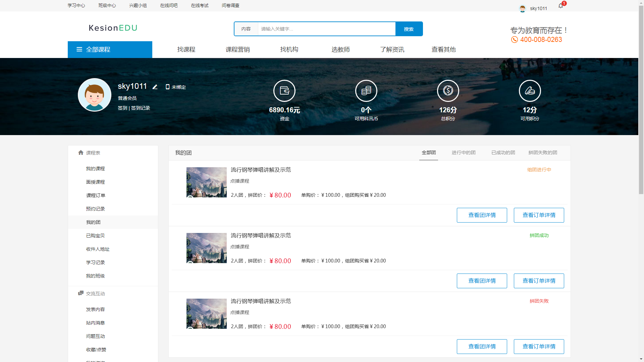Screen dimensions: 644x362
Task: Click the phone icon beside 未绑定
Action: [x=167, y=87]
